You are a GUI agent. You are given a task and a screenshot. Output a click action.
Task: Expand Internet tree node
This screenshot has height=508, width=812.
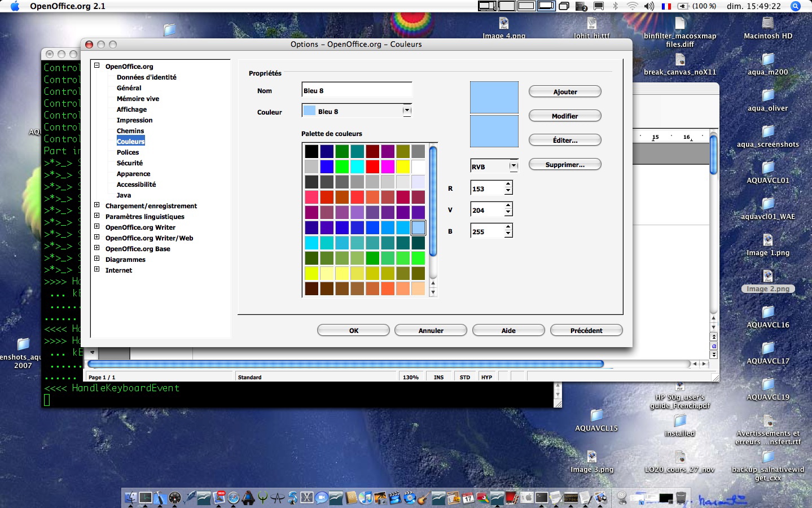(x=97, y=270)
